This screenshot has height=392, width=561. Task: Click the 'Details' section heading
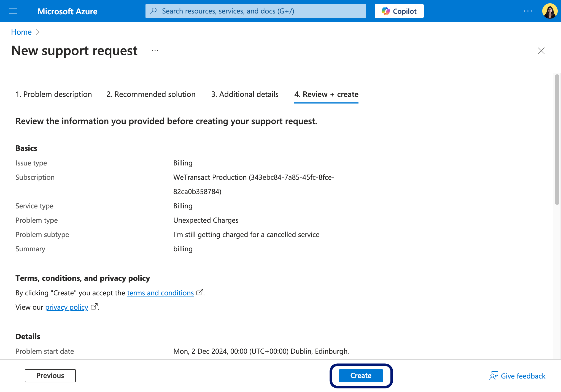click(28, 336)
